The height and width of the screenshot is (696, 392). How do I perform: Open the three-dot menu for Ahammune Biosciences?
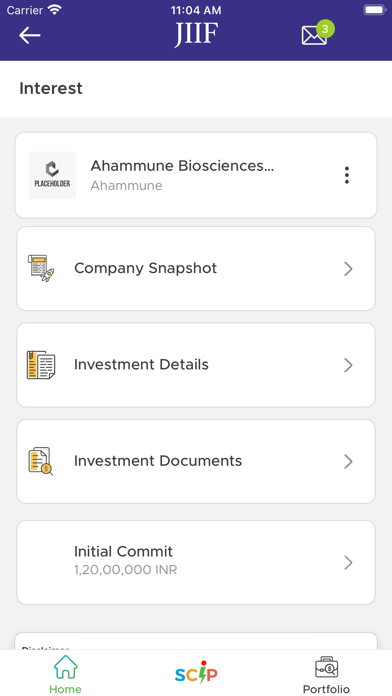coord(347,175)
